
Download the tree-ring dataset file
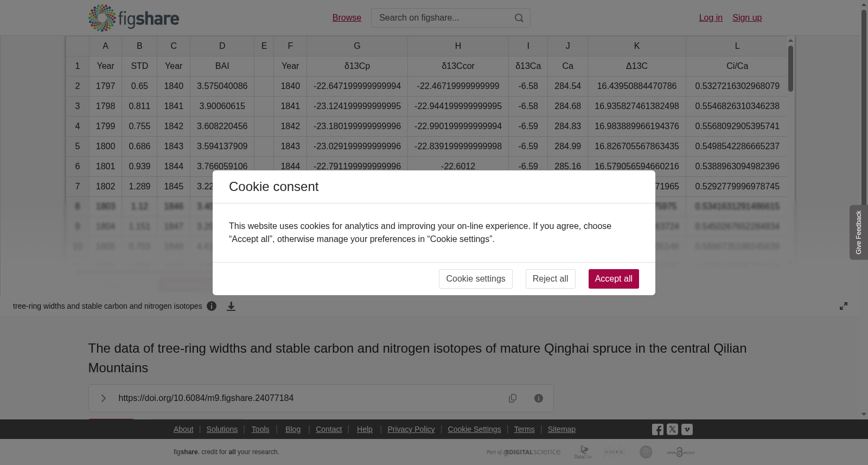tap(231, 306)
